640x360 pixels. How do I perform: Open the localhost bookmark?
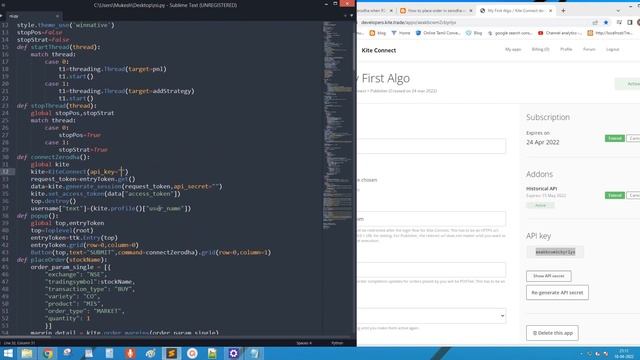(x=609, y=33)
